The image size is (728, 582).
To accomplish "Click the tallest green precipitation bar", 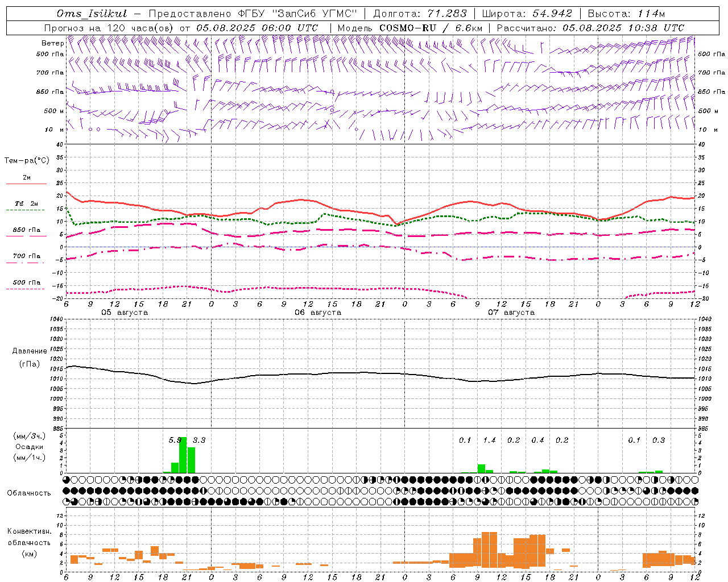I will pyautogui.click(x=183, y=455).
